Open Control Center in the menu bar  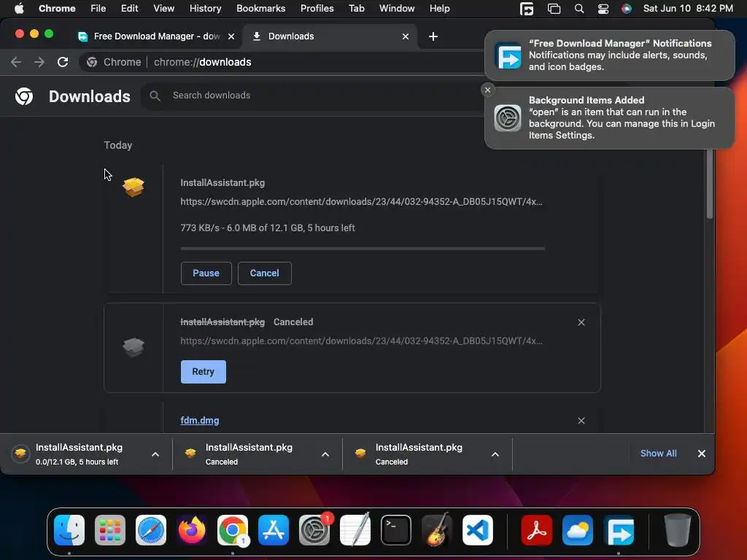click(x=603, y=9)
